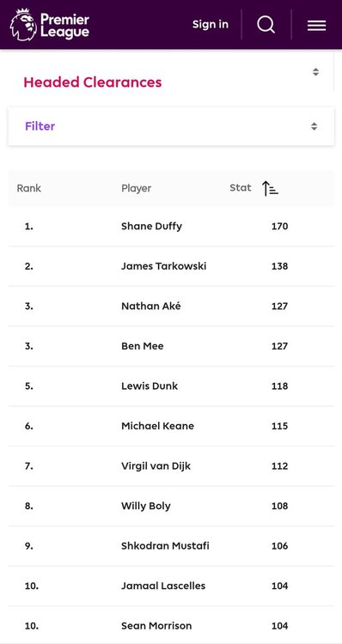The width and height of the screenshot is (342, 644).
Task: Open Virgil van Dijk's player entry
Action: (x=156, y=466)
